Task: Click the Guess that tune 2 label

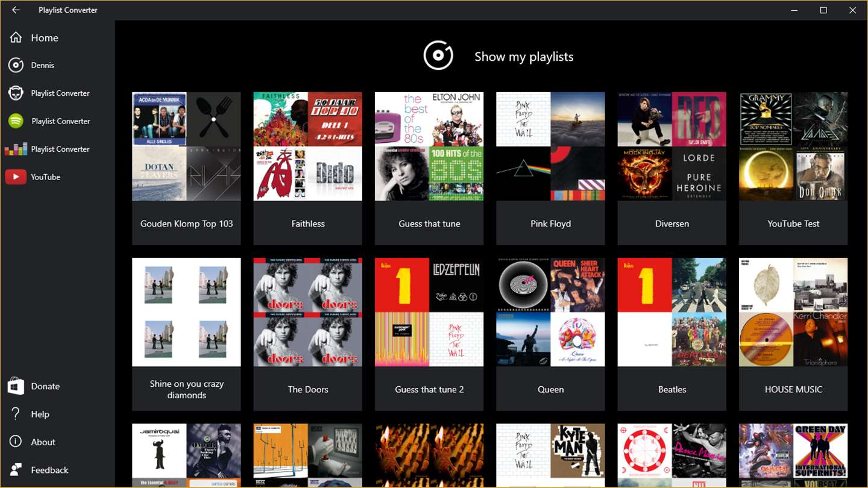Action: click(x=429, y=389)
